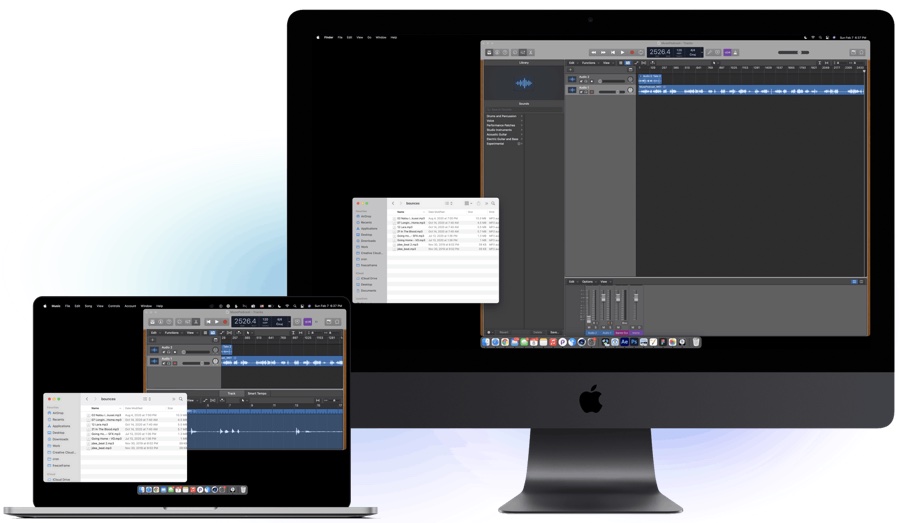Click the Scissors editors button in iMac toolbar
900x523 pixels.
[531, 52]
